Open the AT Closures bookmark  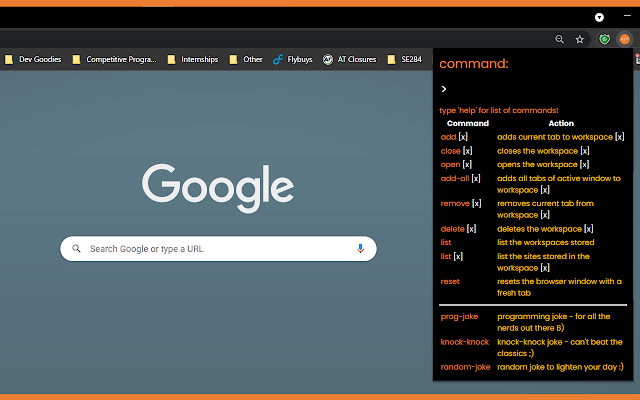pyautogui.click(x=349, y=60)
